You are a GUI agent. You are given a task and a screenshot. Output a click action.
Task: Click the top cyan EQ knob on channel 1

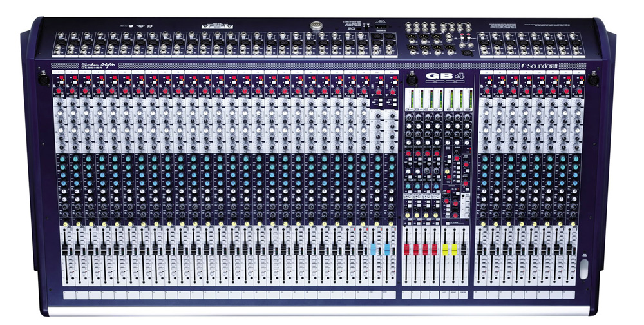tap(62, 159)
